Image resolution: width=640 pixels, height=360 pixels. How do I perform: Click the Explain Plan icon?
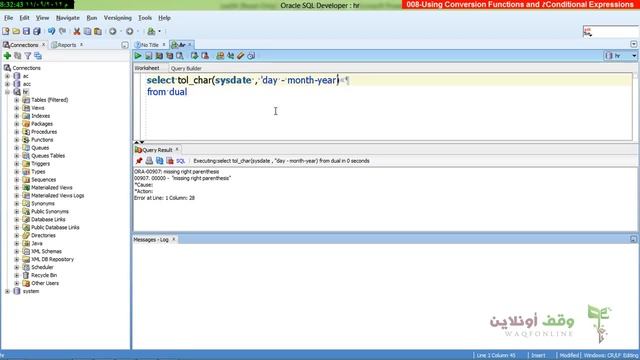pos(169,56)
